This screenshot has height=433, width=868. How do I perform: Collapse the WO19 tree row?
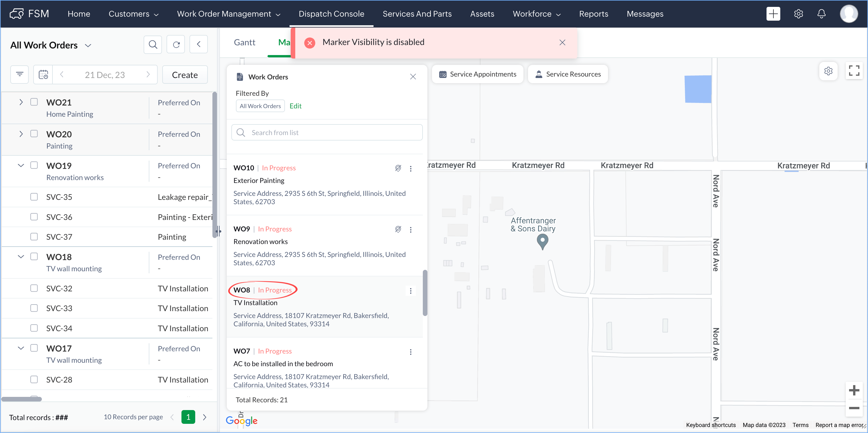point(21,165)
